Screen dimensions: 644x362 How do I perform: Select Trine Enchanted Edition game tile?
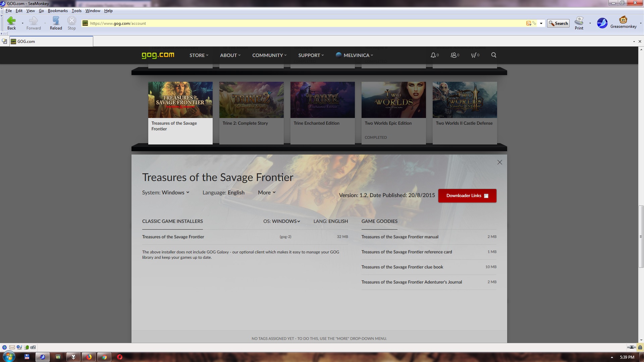[x=322, y=113]
